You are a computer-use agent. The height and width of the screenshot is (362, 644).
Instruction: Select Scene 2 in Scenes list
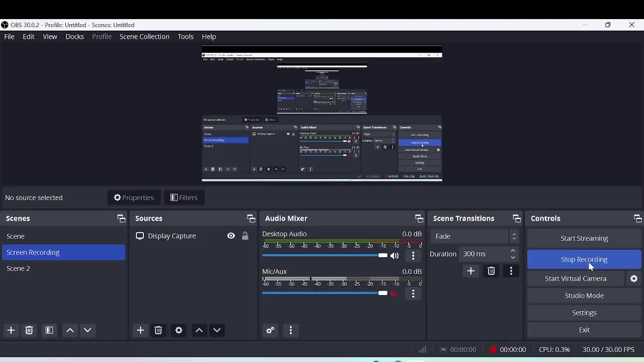pos(63,268)
